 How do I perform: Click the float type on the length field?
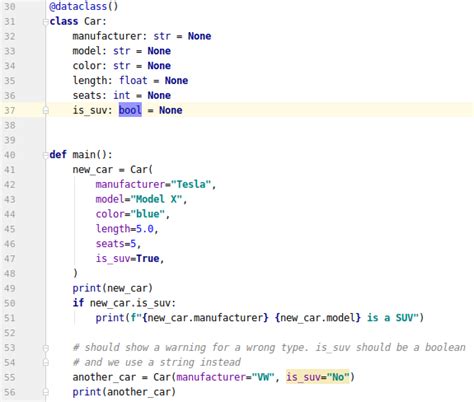tap(133, 80)
